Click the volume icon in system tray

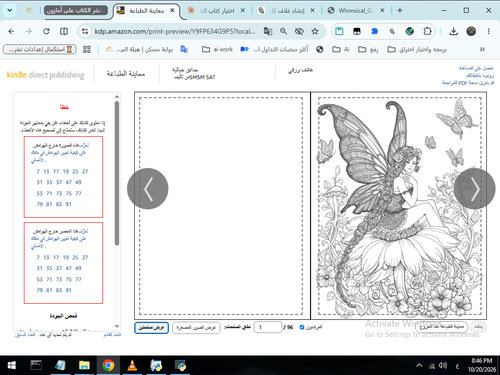[443, 365]
